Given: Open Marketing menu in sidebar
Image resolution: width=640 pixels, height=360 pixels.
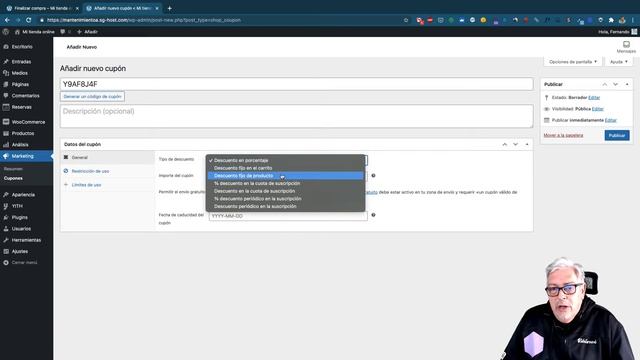Looking at the screenshot, I should [22, 156].
